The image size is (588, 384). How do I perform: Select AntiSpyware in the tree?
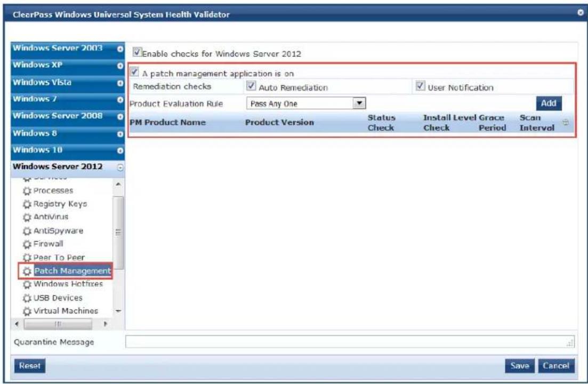click(58, 230)
